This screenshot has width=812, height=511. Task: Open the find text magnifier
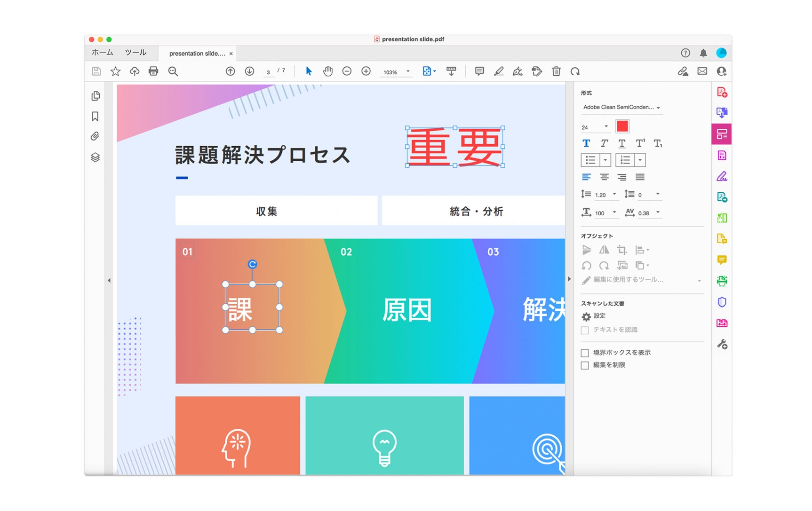point(173,71)
